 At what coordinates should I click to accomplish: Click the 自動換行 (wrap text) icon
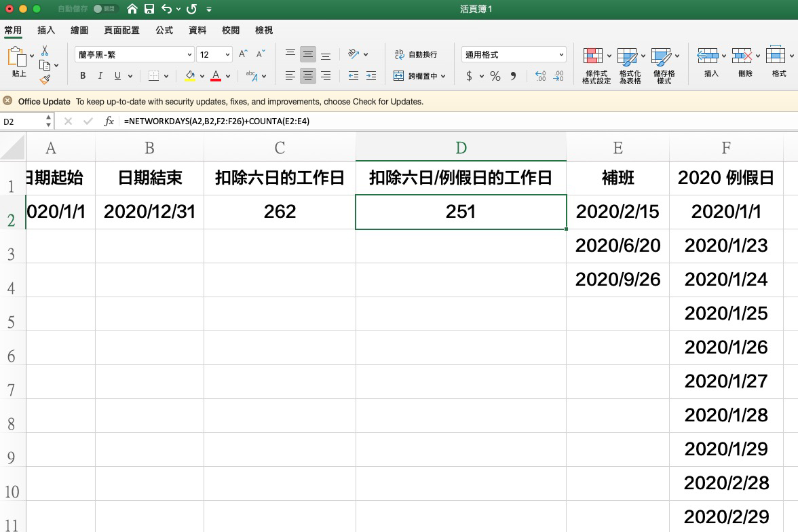pos(398,54)
